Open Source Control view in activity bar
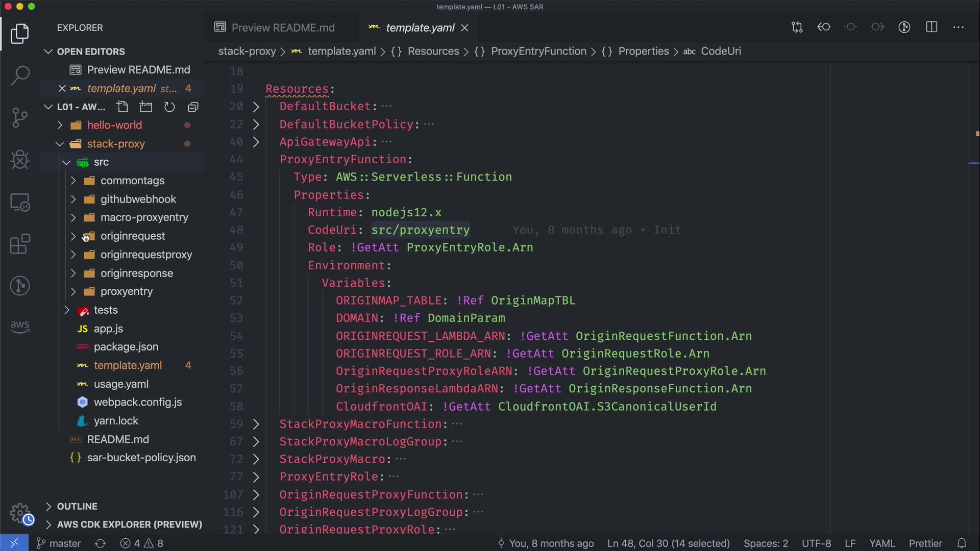This screenshot has height=551, width=980. pyautogui.click(x=20, y=118)
